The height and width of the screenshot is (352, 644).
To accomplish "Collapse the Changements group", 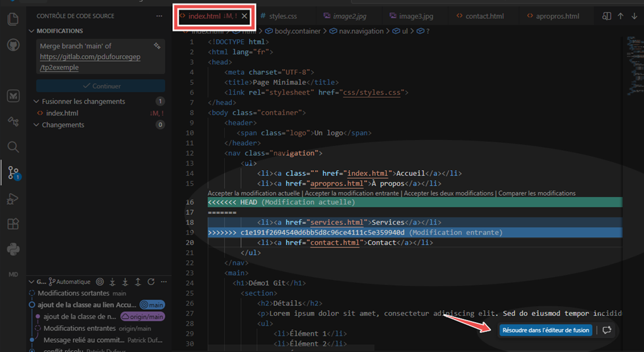I will (36, 125).
